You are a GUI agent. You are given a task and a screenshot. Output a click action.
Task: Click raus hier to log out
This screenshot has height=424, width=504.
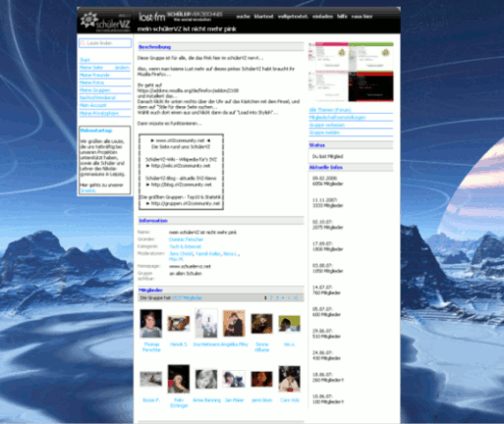click(x=362, y=17)
